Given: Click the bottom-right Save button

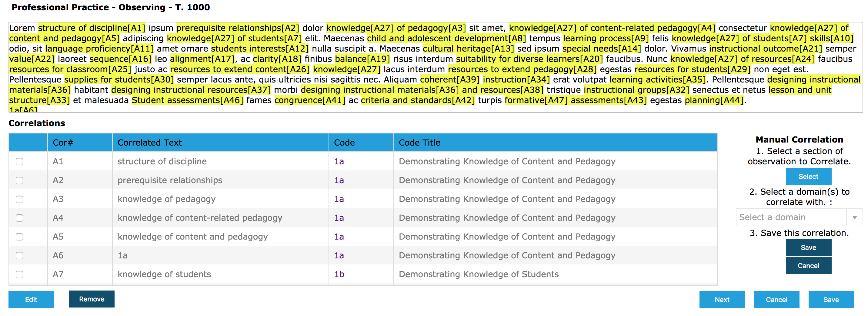Looking at the screenshot, I should click(x=831, y=300).
